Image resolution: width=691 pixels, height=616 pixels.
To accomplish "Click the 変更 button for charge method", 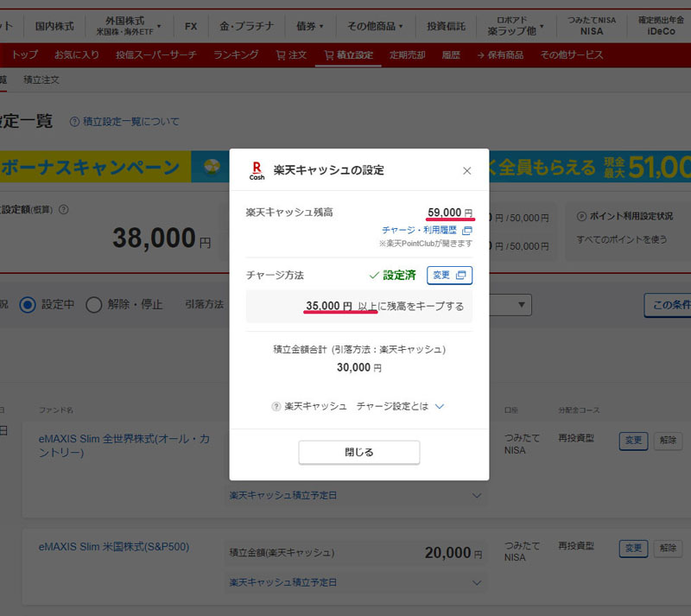I will pos(449,275).
